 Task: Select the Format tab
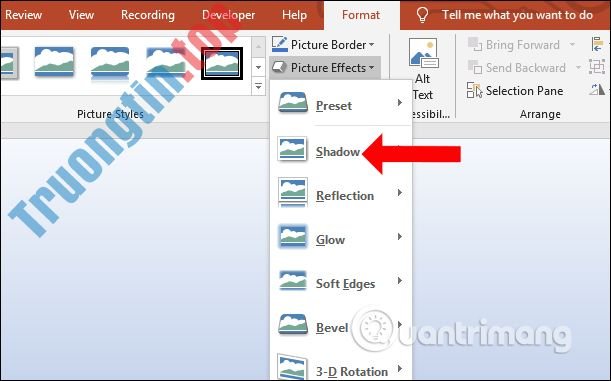pyautogui.click(x=361, y=15)
